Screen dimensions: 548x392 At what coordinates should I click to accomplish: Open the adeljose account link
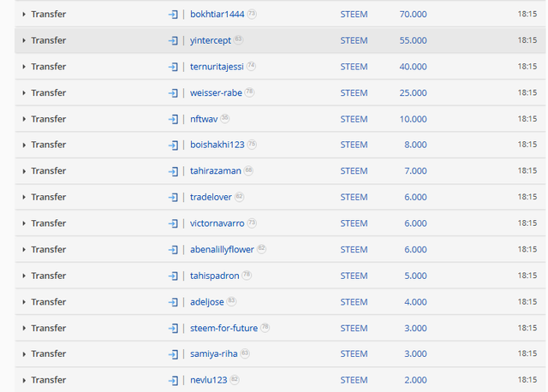click(207, 302)
